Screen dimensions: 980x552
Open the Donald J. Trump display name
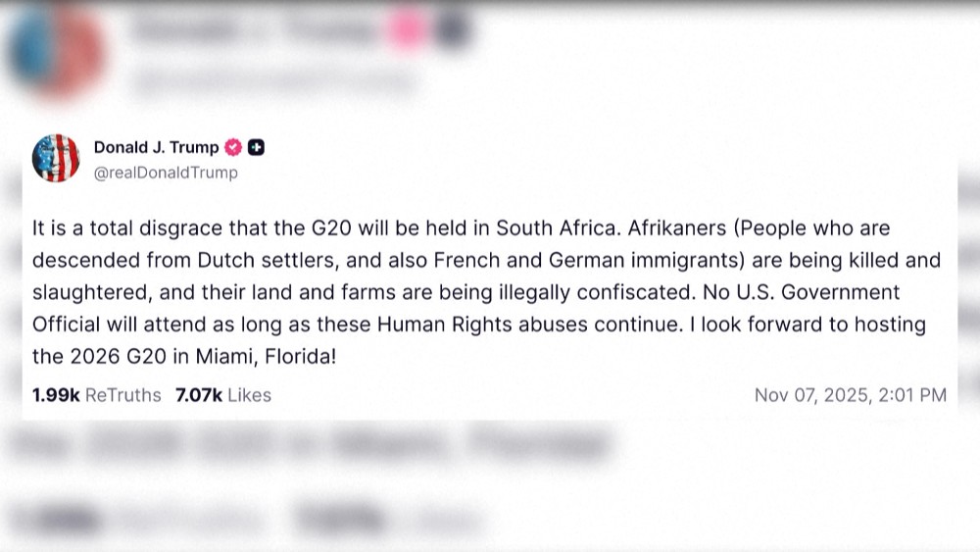pos(156,148)
